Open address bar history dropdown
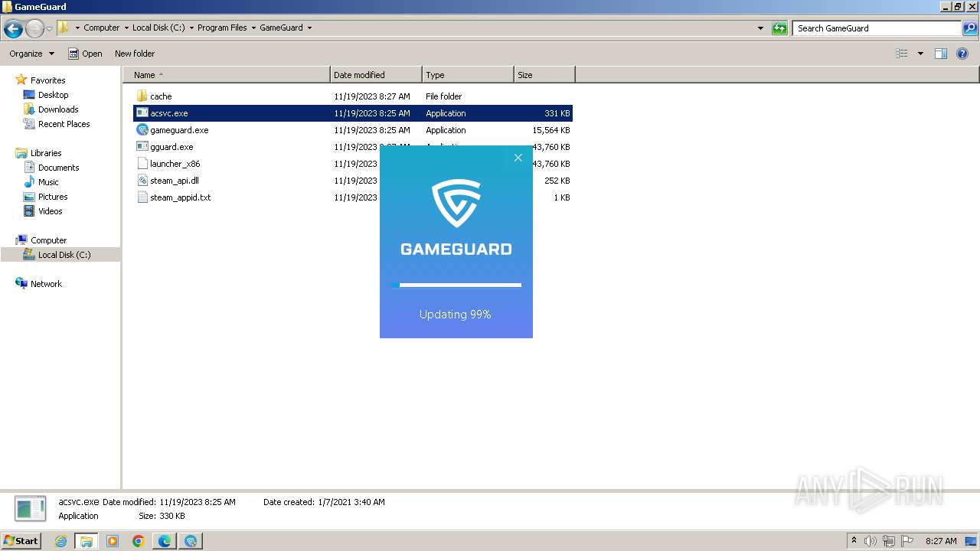This screenshot has width=980, height=551. pos(760,28)
